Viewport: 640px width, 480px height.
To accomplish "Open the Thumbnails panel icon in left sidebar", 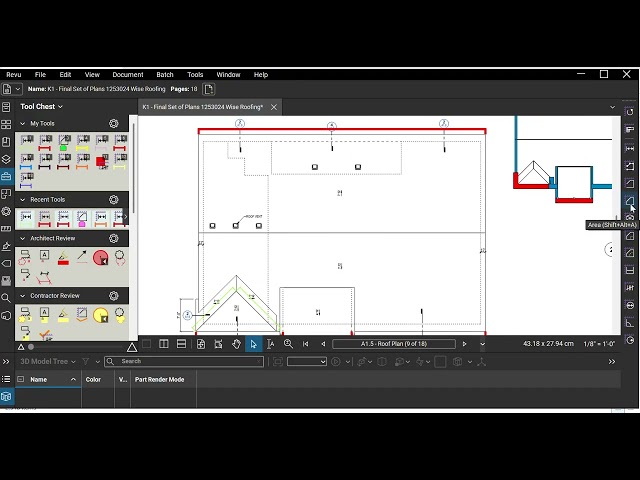I will 6,124.
